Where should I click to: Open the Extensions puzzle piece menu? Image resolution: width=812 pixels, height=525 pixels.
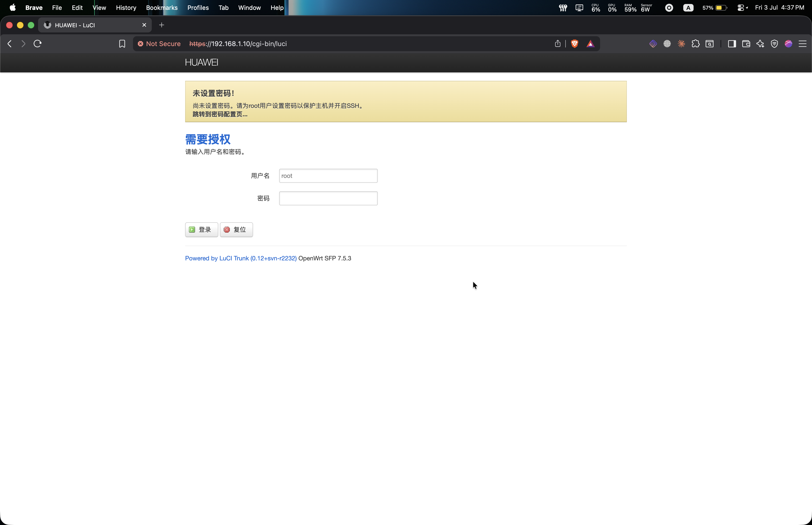(x=695, y=44)
